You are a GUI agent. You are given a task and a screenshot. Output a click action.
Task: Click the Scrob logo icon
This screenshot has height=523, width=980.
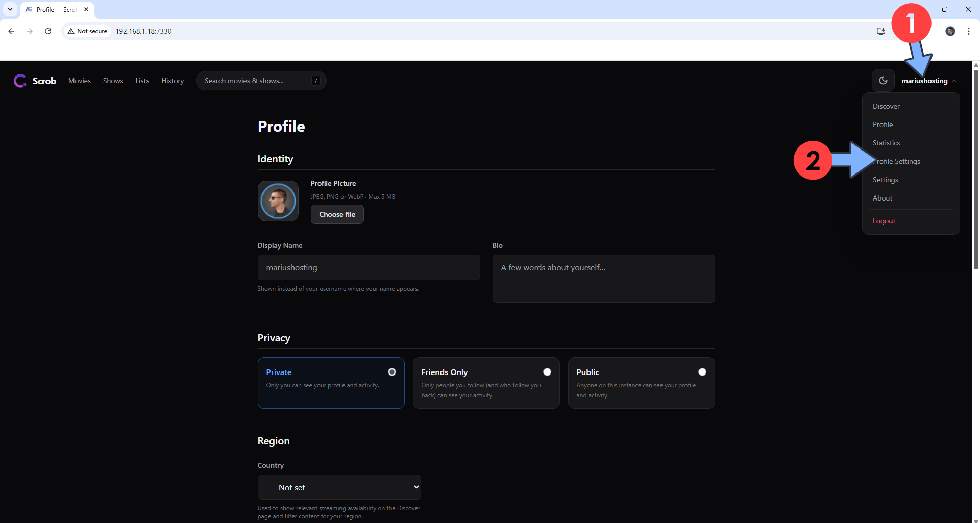click(x=20, y=81)
